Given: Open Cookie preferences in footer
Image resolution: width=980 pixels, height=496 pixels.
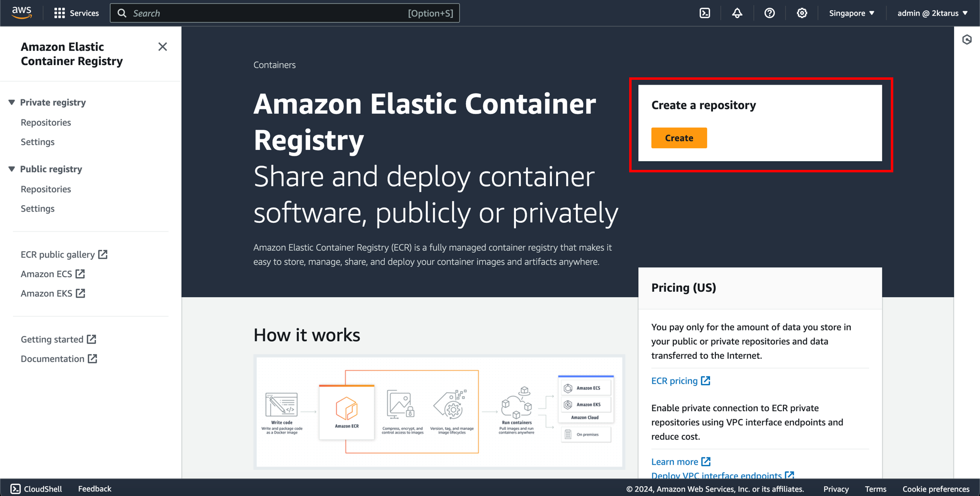Looking at the screenshot, I should (x=936, y=489).
